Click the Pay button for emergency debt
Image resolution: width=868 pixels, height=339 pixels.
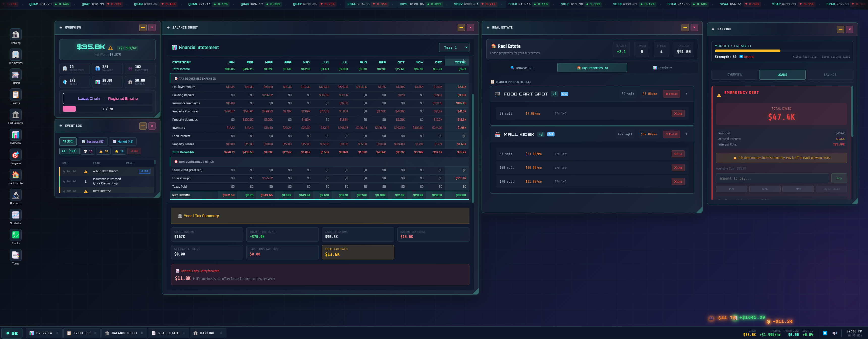click(839, 178)
